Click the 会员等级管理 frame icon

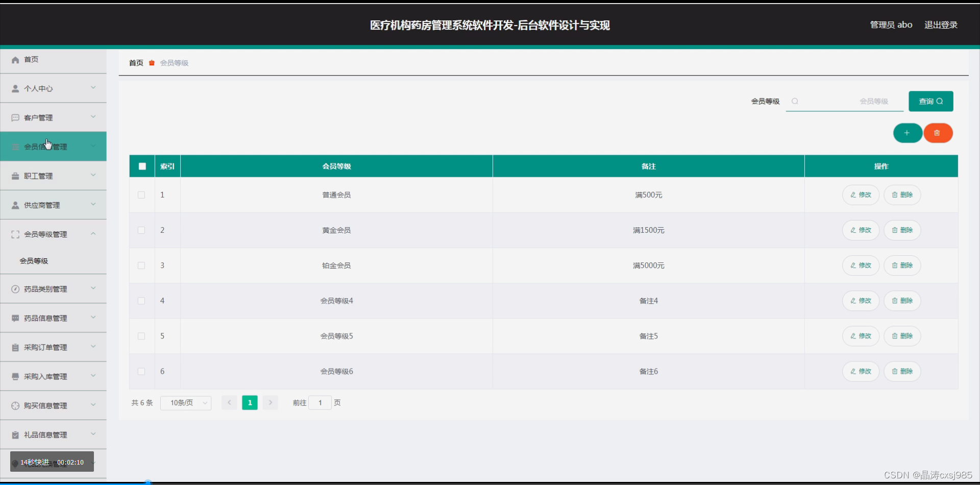click(15, 235)
